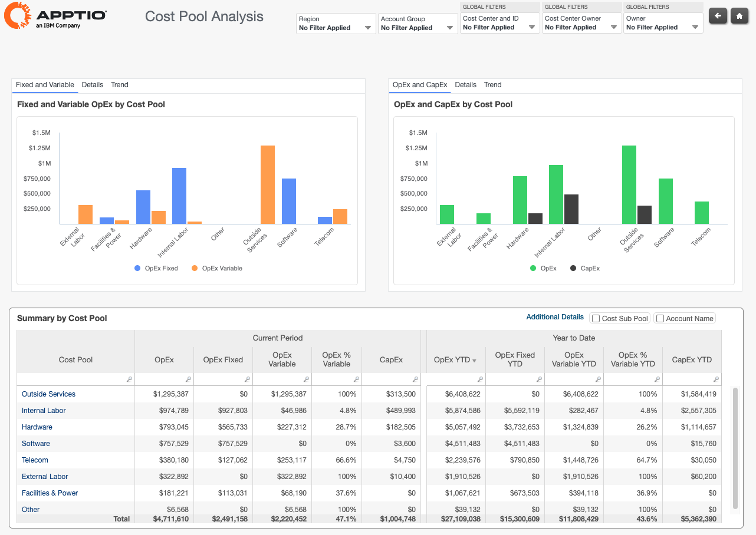Open the Outside Services cost pool link

coord(48,394)
